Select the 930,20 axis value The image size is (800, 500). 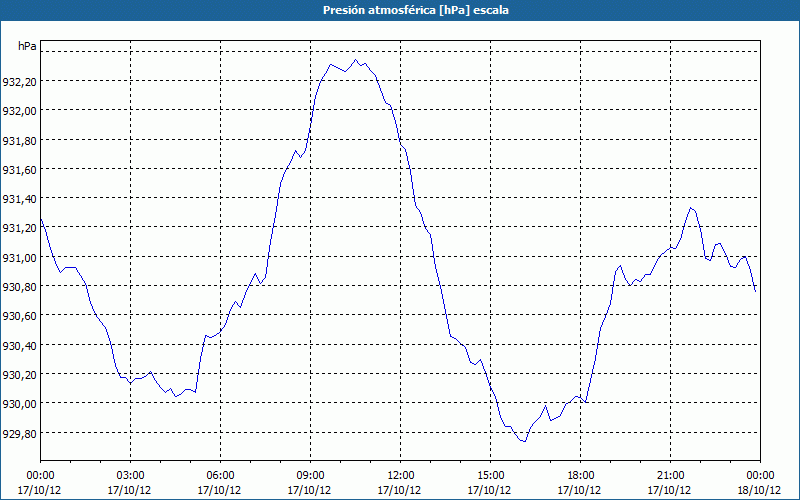[19, 374]
